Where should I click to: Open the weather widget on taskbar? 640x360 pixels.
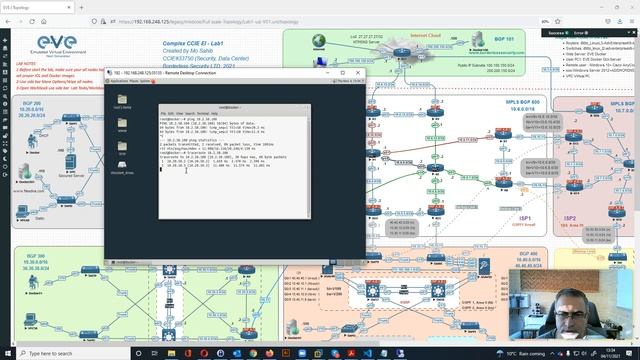click(x=522, y=353)
